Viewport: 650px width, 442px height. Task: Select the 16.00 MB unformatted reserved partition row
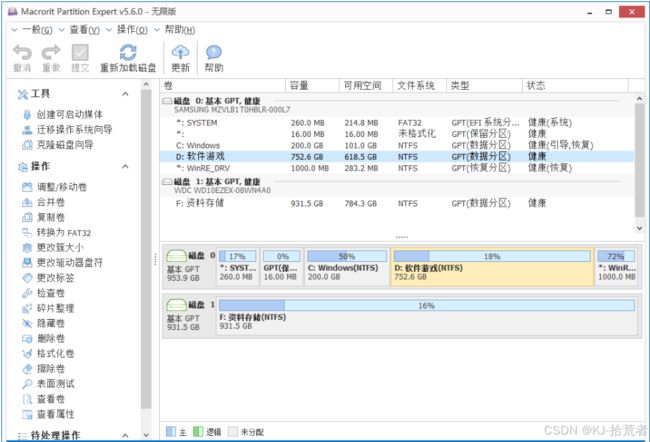tap(397, 134)
